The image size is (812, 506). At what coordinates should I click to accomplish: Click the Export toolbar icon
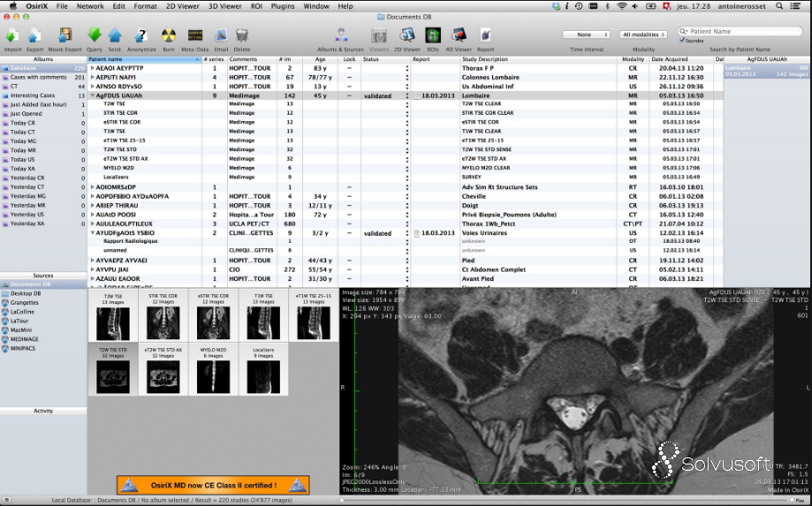coord(34,35)
